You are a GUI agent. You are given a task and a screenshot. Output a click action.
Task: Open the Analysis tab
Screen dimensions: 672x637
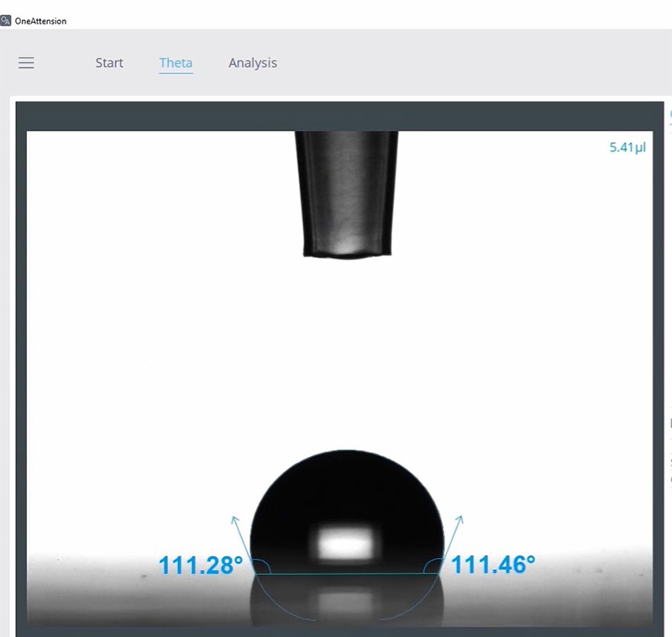(252, 63)
